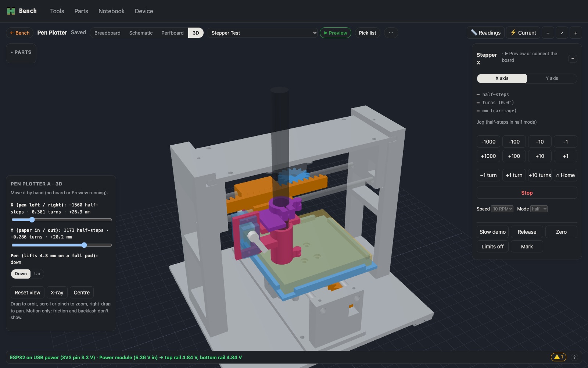Image resolution: width=588 pixels, height=368 pixels.
Task: Toggle X-ray view
Action: (57, 293)
